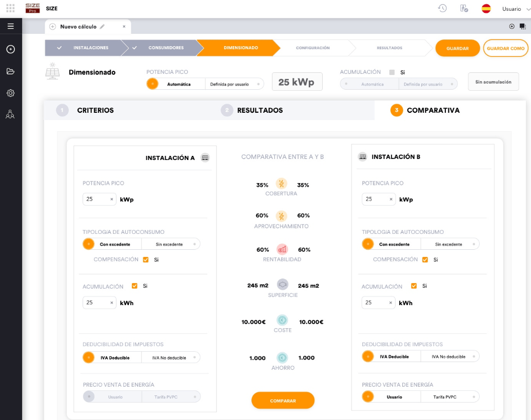Switch to the Criterios tab

(95, 110)
